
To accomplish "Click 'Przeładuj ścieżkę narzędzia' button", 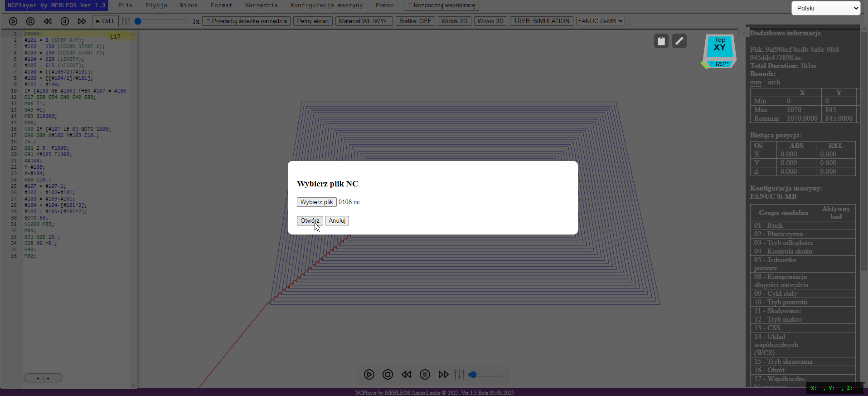I will click(247, 21).
